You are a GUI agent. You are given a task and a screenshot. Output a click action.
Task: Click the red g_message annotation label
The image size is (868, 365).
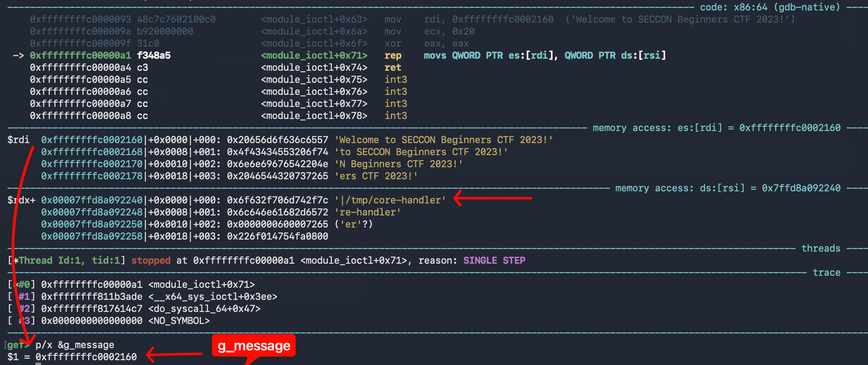(x=254, y=346)
